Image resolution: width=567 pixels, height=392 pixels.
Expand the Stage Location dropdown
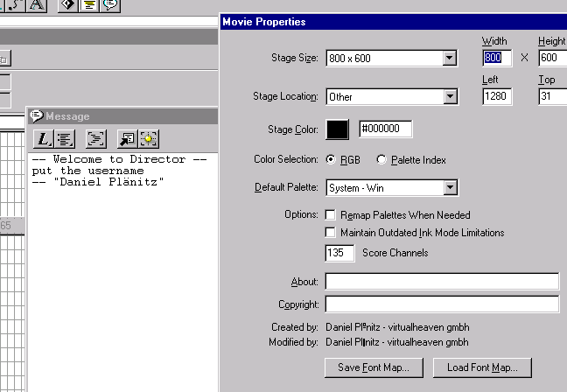pos(451,96)
